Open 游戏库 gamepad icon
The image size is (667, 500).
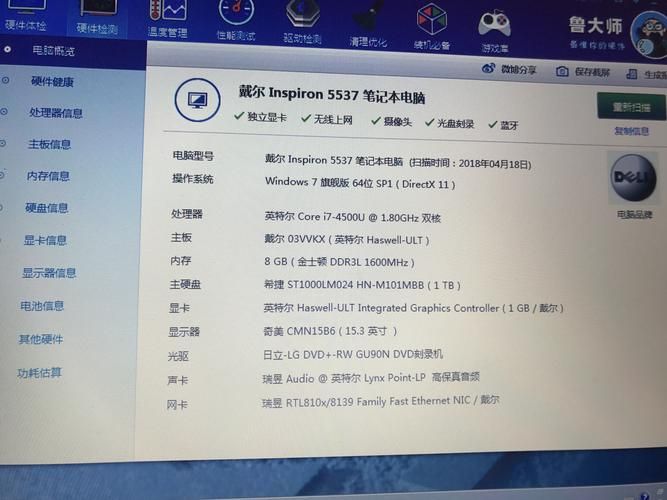pos(495,31)
